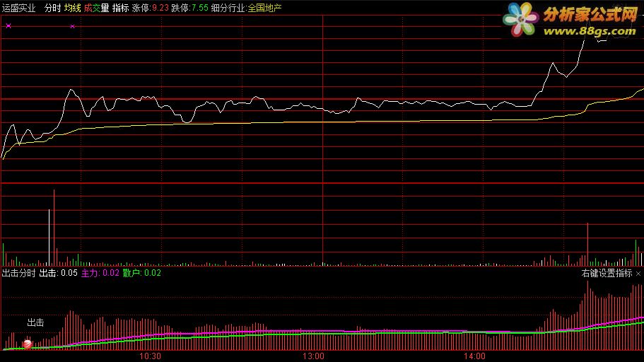Click the 13:00 time axis label
The image size is (644, 362).
click(313, 356)
